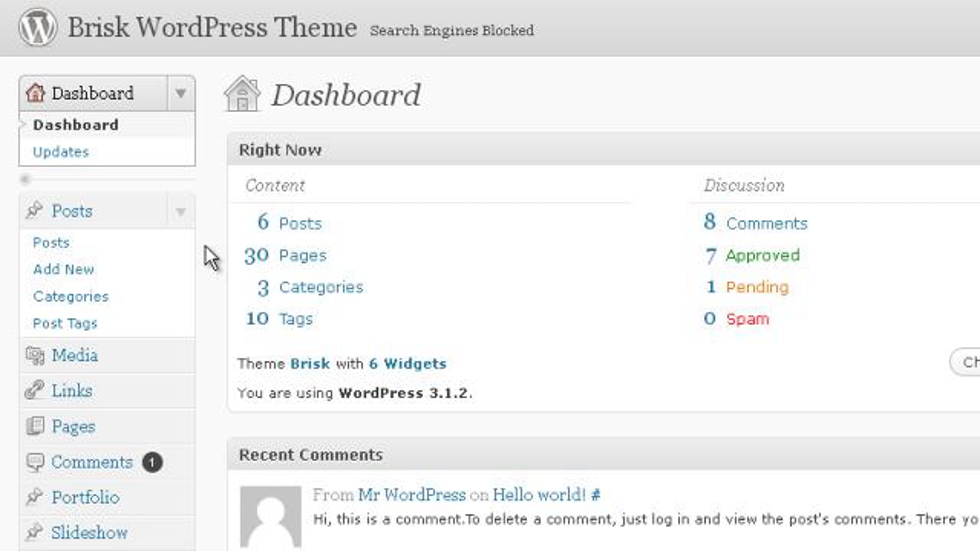Open the Dashboard top-level menu
Image resolution: width=980 pixels, height=551 pixels.
coord(93,93)
